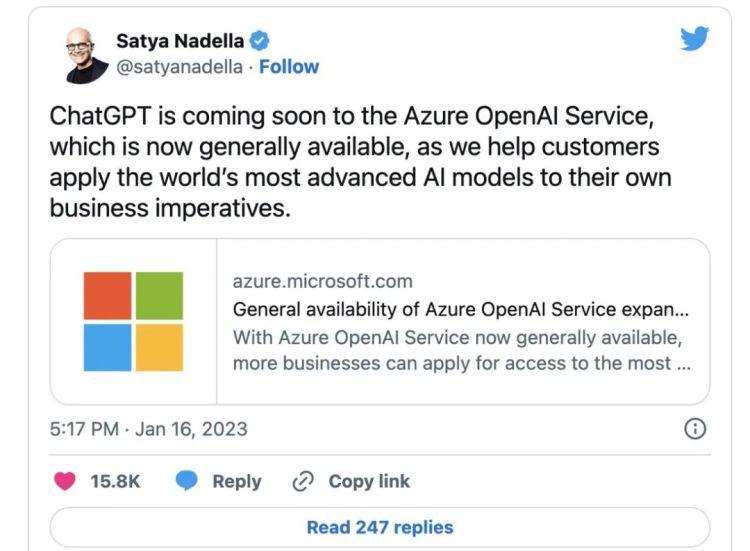750x551 pixels.
Task: Click the Reply text label
Action: [236, 481]
